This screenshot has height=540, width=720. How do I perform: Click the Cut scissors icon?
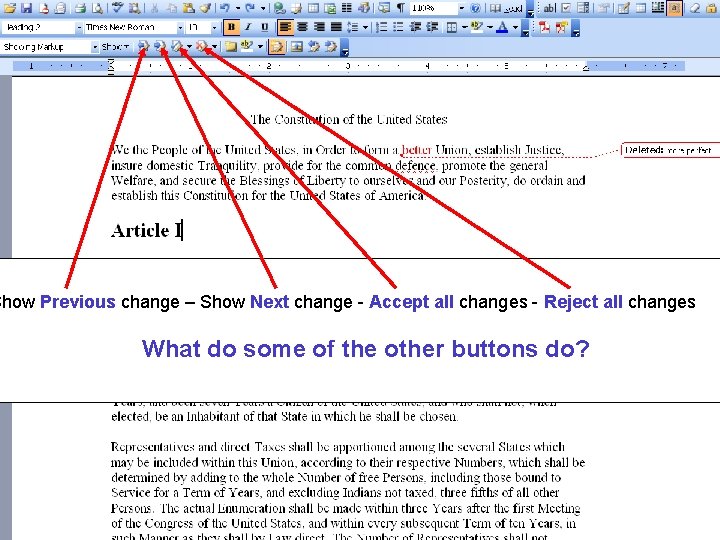click(154, 8)
